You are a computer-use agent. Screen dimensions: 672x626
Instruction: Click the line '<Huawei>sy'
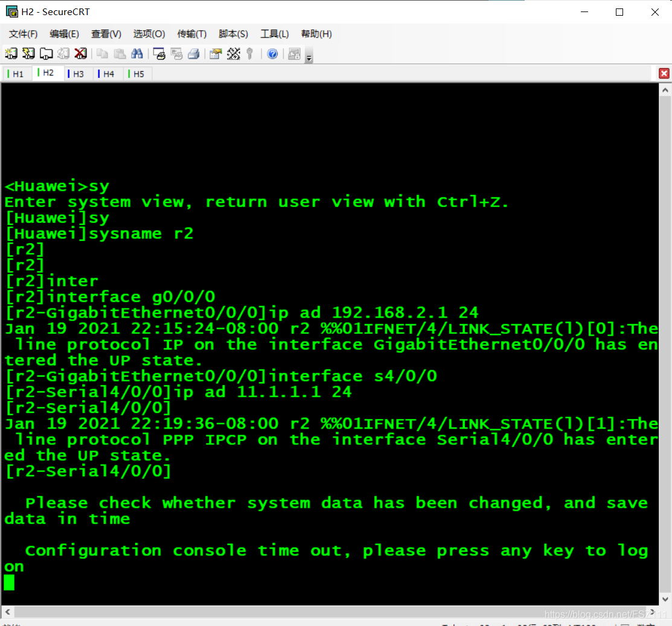tap(57, 187)
